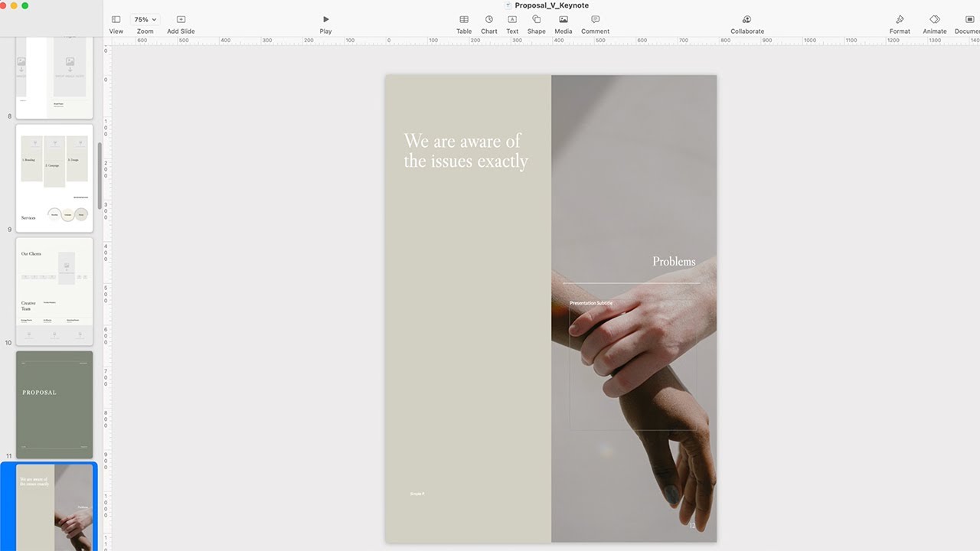Open the Media menu
980x551 pixels.
[x=563, y=19]
